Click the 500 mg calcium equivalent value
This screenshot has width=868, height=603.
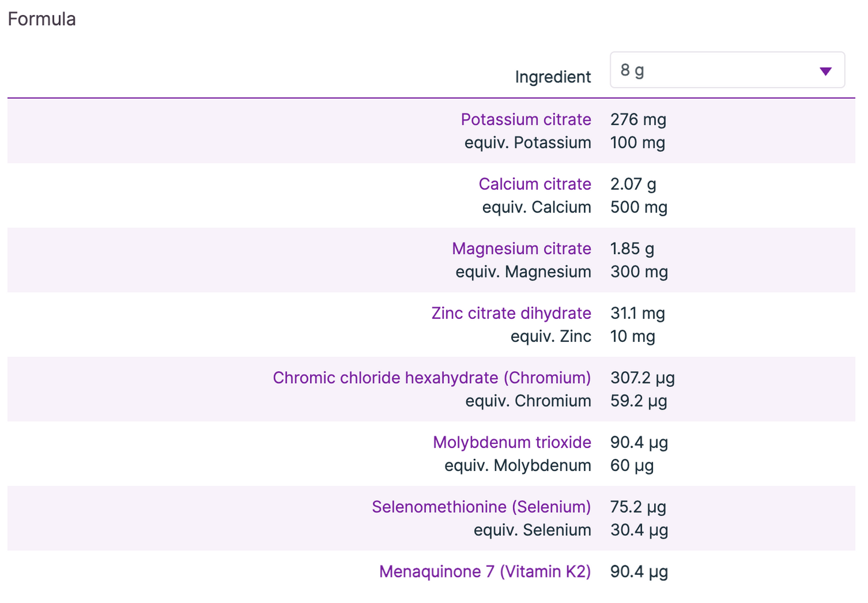pyautogui.click(x=639, y=207)
